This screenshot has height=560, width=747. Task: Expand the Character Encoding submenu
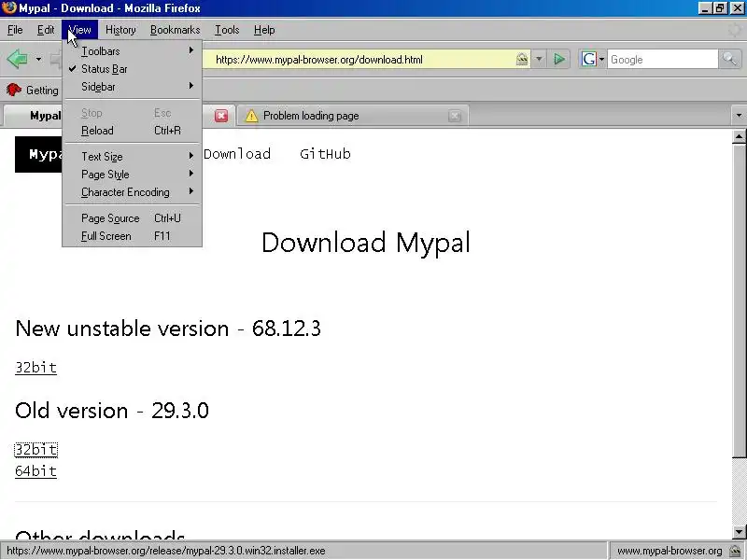tap(132, 192)
